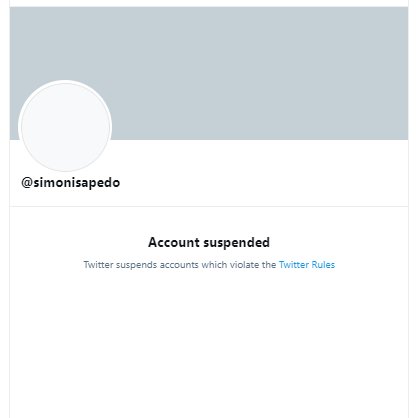Viewport: 418px width, 418px height.
Task: Click the blank profile avatar circle
Action: click(65, 127)
